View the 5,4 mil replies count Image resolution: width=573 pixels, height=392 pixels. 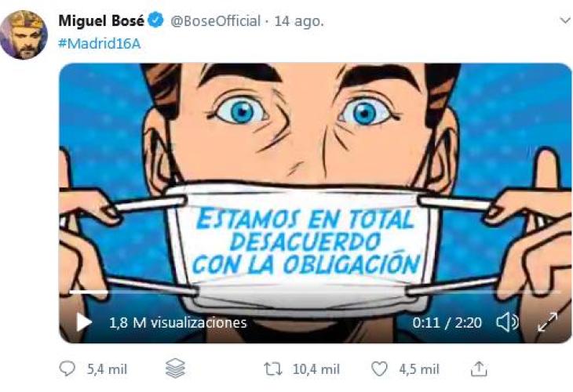click(x=107, y=369)
